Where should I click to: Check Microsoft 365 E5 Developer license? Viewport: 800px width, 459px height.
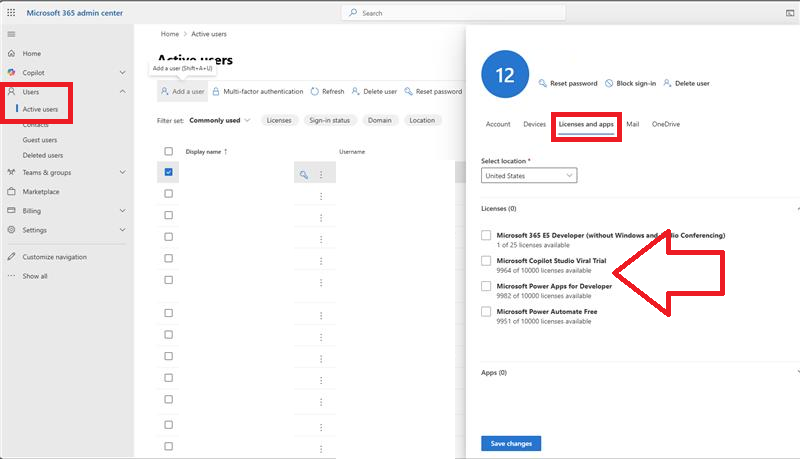[x=486, y=235]
